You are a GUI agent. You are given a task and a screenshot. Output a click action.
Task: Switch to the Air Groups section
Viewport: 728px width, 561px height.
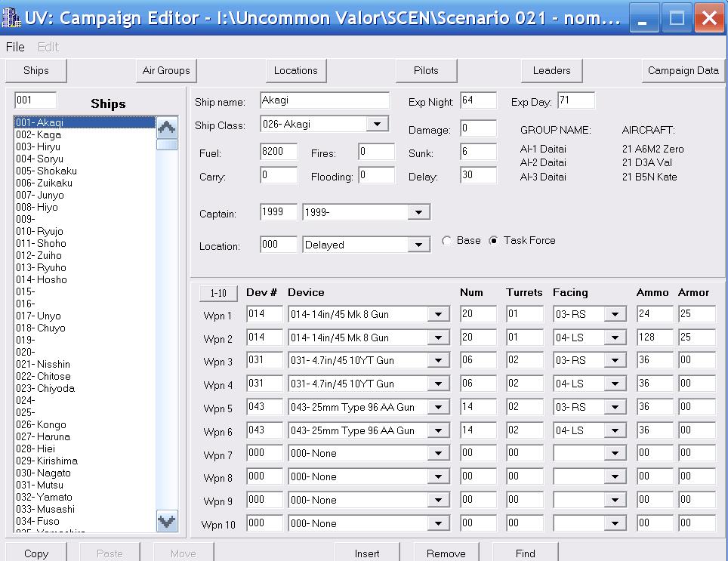click(x=166, y=70)
